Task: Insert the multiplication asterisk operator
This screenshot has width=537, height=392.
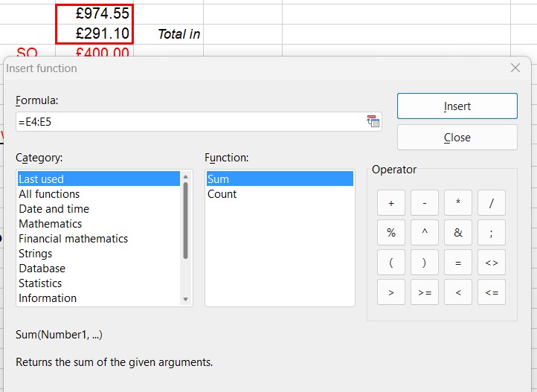Action: (458, 203)
